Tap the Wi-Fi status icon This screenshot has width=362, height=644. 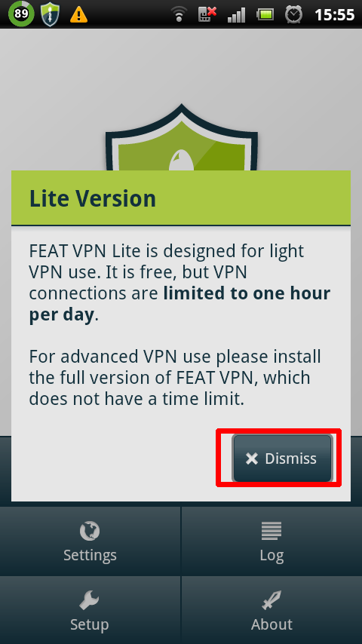(179, 14)
